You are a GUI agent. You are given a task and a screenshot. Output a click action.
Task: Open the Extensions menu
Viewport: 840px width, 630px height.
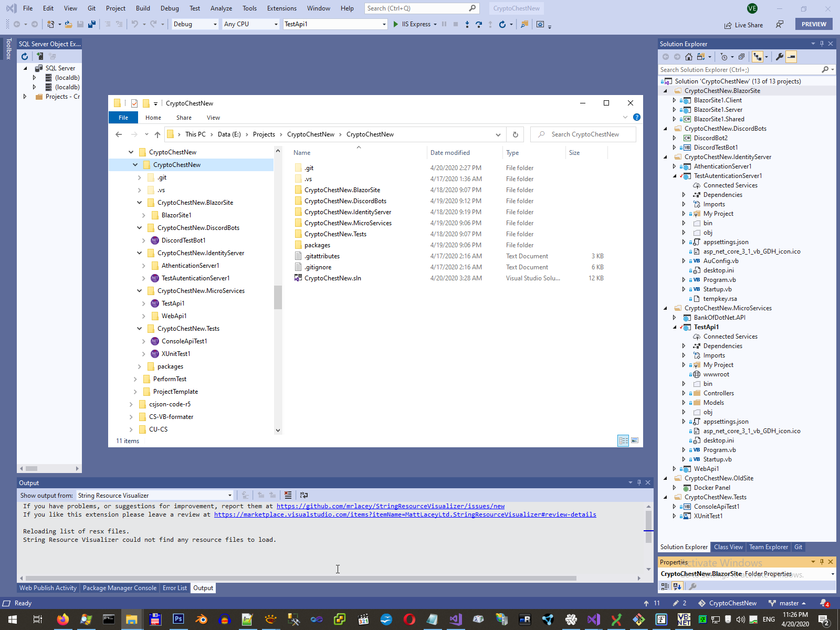click(x=282, y=8)
